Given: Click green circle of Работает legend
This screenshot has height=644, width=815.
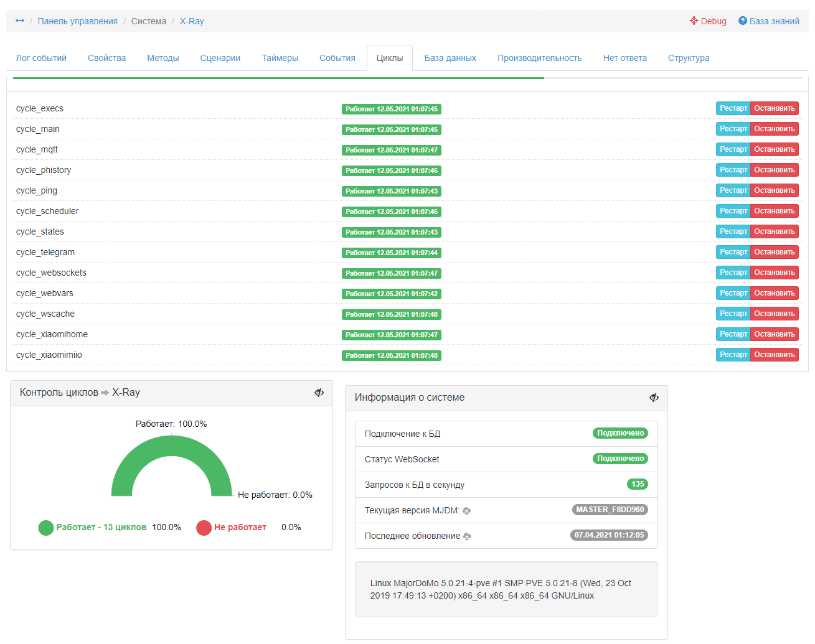Looking at the screenshot, I should tap(46, 528).
